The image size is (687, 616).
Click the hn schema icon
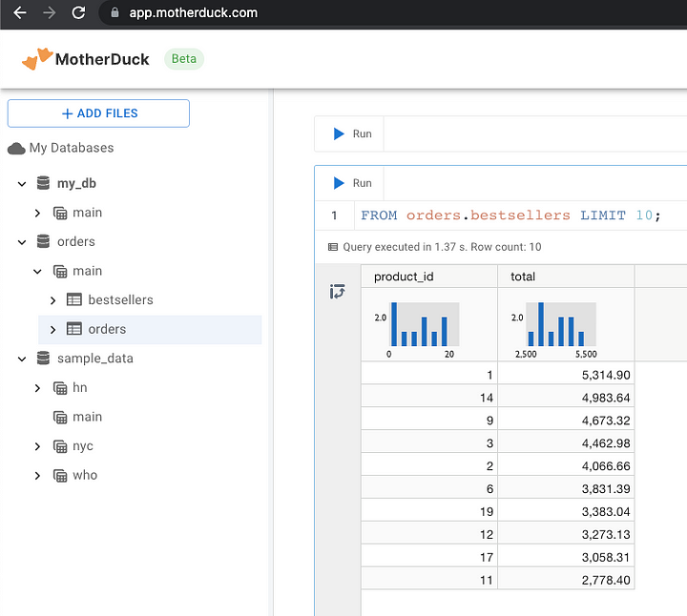(x=60, y=388)
